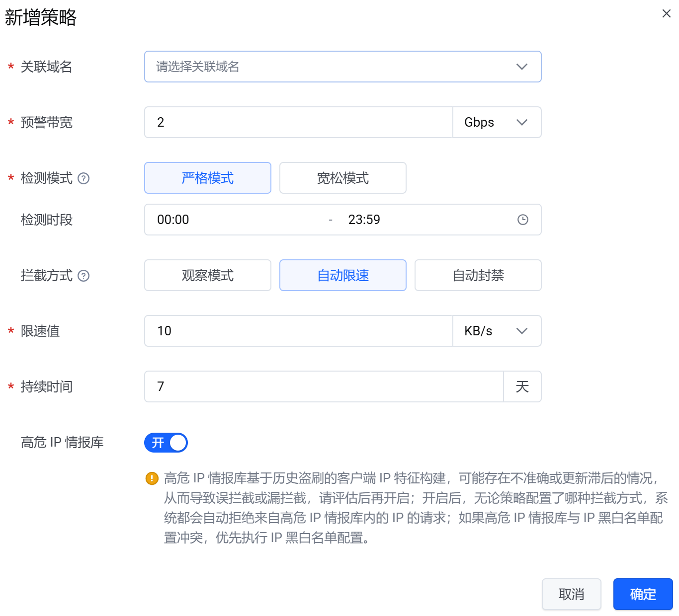679x616 pixels.
Task: Click the help icon beside 检测模式
Action: point(84,178)
